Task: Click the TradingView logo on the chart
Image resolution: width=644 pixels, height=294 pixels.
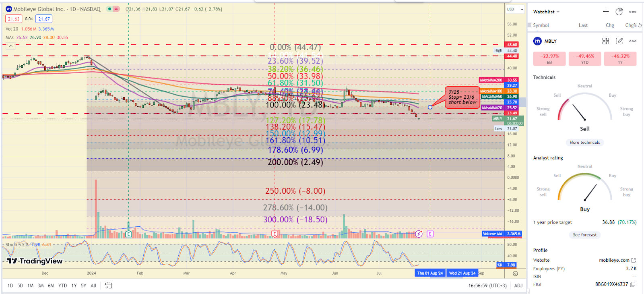Action: click(35, 261)
